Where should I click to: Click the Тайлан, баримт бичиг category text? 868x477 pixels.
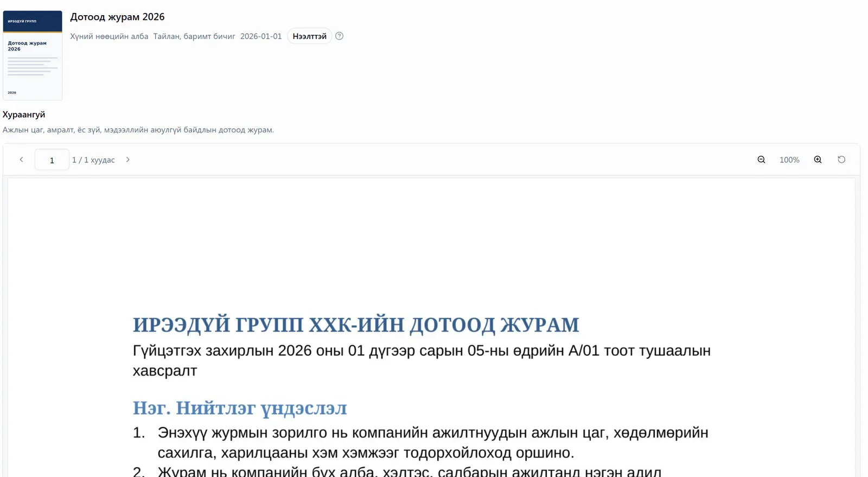(x=194, y=36)
